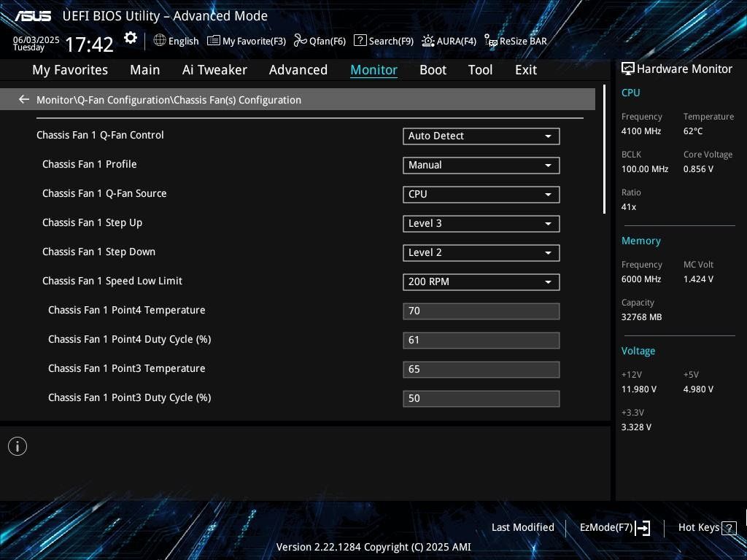
Task: Click the Point4 Duty Cycle field showing 61
Action: 481,340
